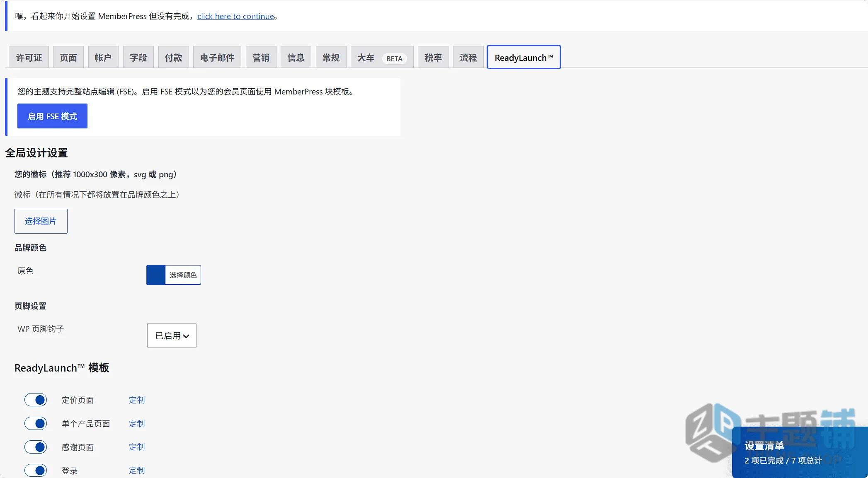
Task: Select the 字段 tab
Action: coord(138,57)
